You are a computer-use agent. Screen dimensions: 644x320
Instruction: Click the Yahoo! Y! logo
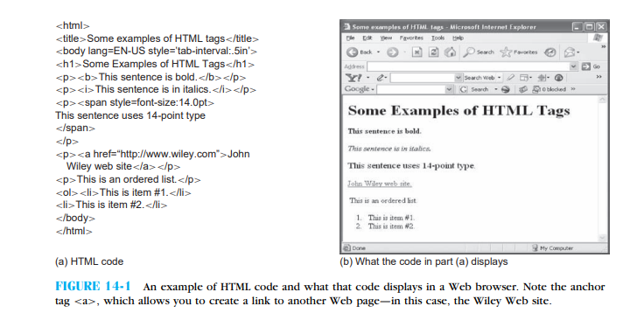pos(353,78)
